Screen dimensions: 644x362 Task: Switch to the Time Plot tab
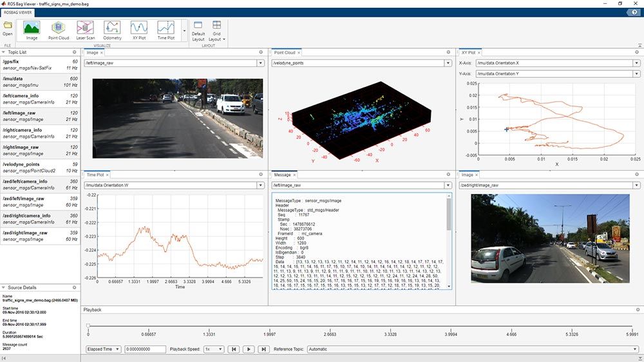pos(95,175)
